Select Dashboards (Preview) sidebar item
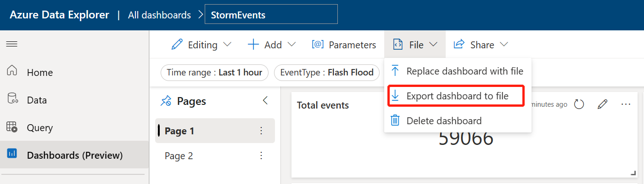The width and height of the screenshot is (644, 184). (74, 155)
